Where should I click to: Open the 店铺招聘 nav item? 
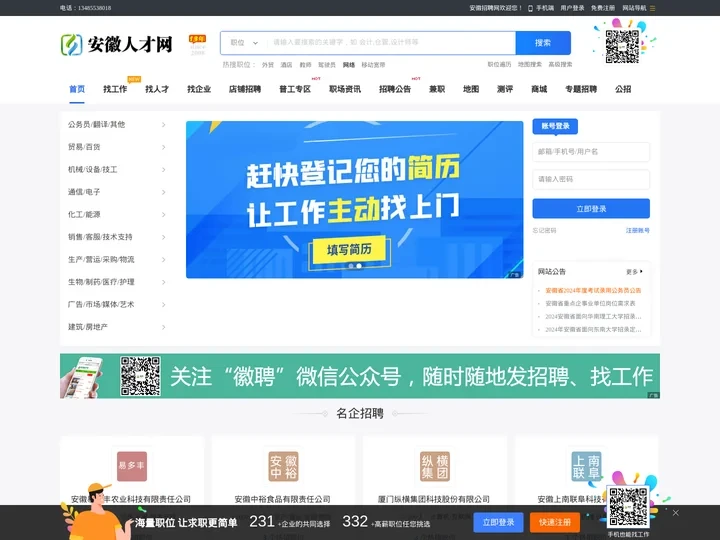click(245, 89)
